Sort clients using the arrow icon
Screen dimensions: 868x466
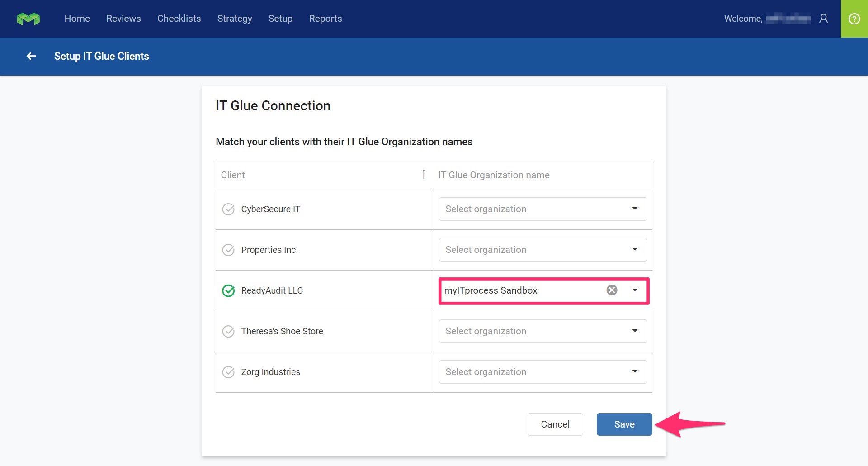click(423, 175)
